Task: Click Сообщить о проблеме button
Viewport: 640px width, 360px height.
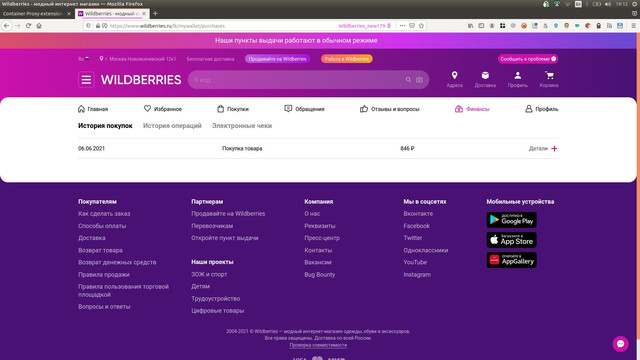Action: (528, 59)
